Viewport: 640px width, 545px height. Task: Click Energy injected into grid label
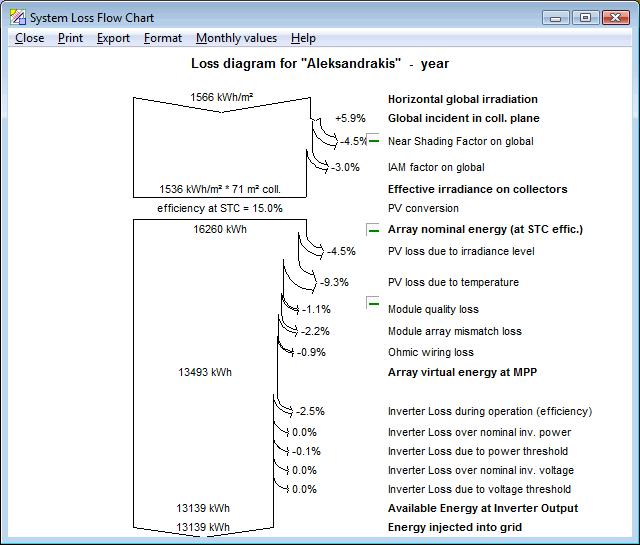(x=455, y=527)
